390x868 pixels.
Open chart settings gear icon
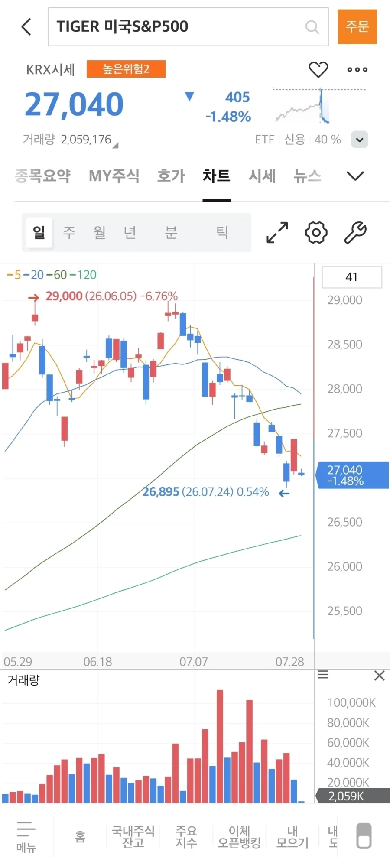click(316, 232)
